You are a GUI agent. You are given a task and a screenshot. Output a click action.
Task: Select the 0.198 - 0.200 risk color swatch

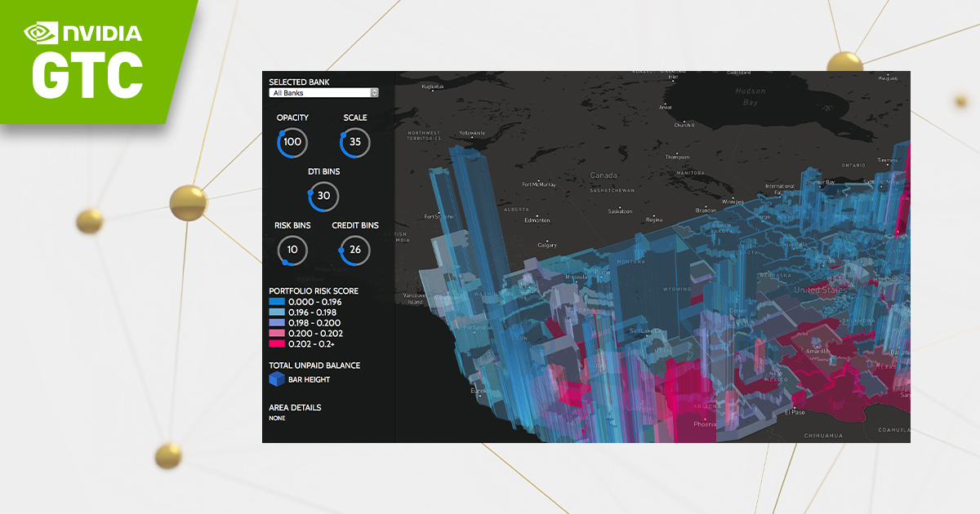click(276, 323)
